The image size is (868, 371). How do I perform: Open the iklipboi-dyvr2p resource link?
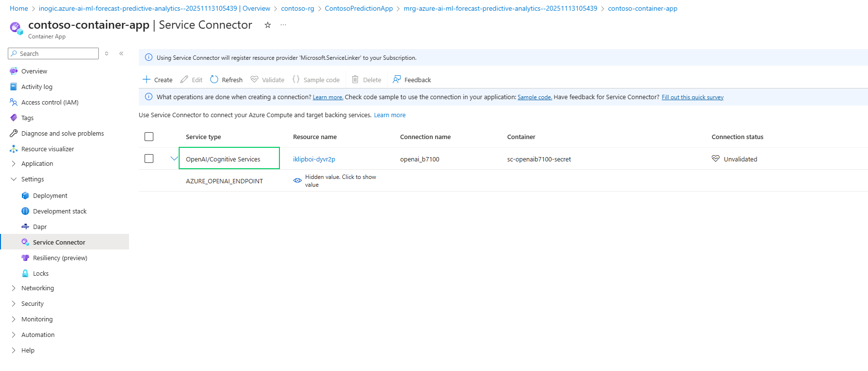click(x=314, y=159)
